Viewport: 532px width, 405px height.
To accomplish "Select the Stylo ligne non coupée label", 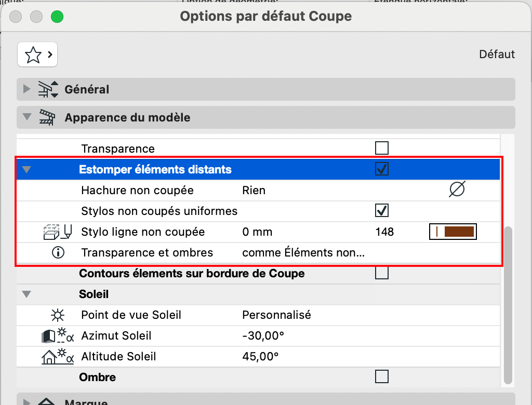I will pyautogui.click(x=143, y=232).
